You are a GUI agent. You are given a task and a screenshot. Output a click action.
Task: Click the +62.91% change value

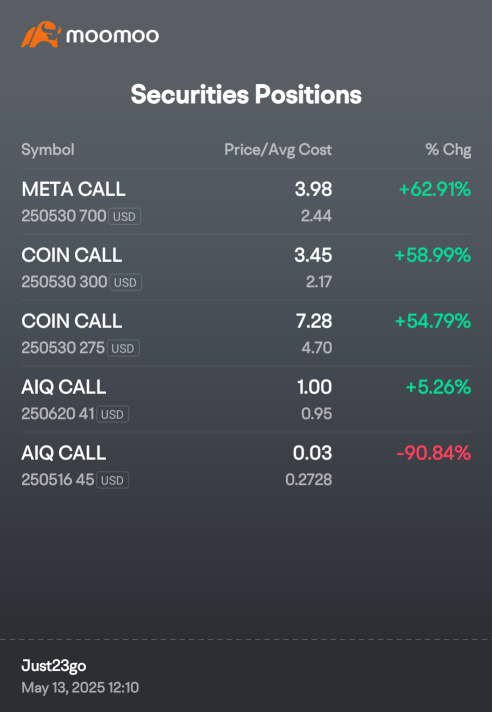pyautogui.click(x=435, y=189)
